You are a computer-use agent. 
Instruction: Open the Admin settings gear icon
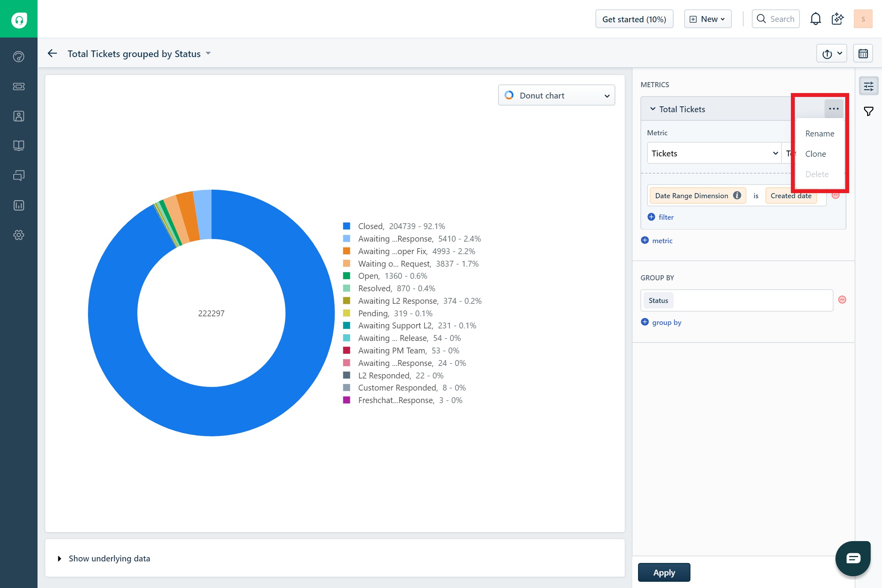[18, 235]
